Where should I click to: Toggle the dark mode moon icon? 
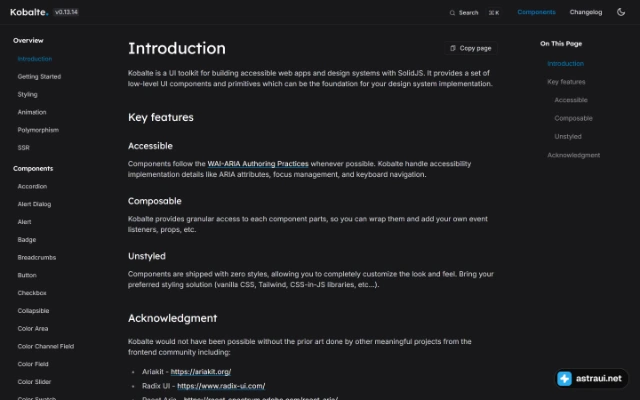pyautogui.click(x=621, y=12)
